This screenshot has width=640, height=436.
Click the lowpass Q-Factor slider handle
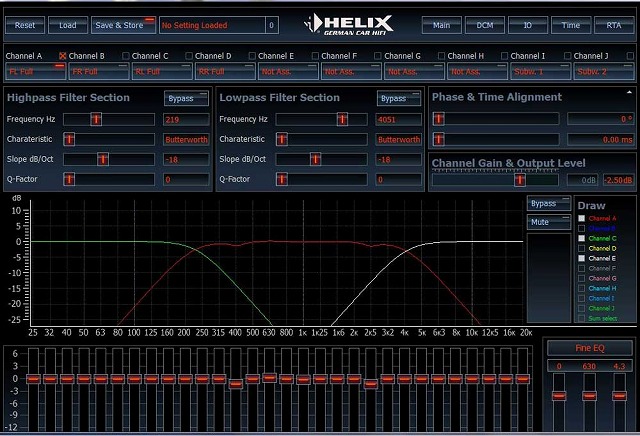tap(282, 179)
